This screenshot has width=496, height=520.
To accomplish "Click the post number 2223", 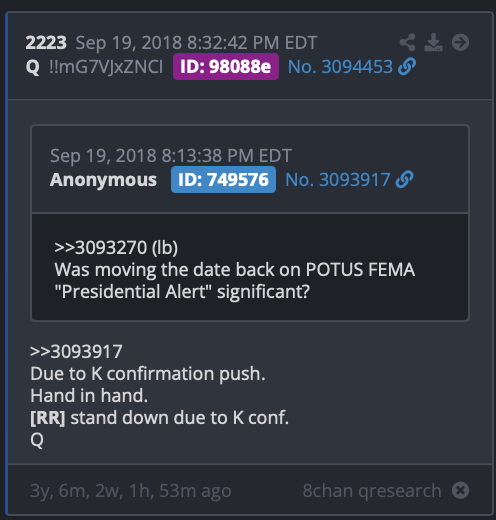I will (x=46, y=43).
